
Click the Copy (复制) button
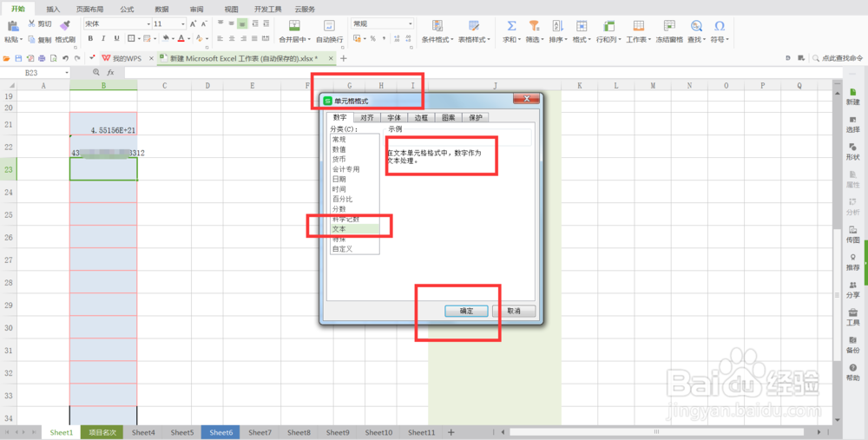pyautogui.click(x=40, y=39)
